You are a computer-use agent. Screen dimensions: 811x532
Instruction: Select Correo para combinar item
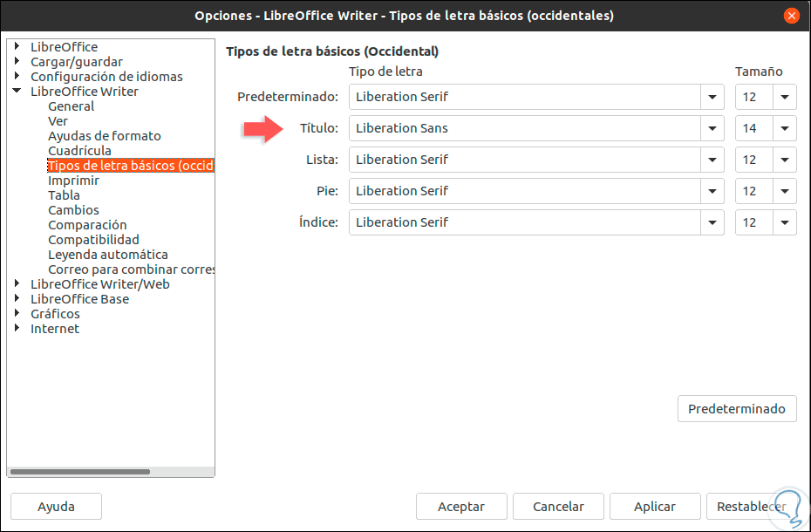(131, 269)
